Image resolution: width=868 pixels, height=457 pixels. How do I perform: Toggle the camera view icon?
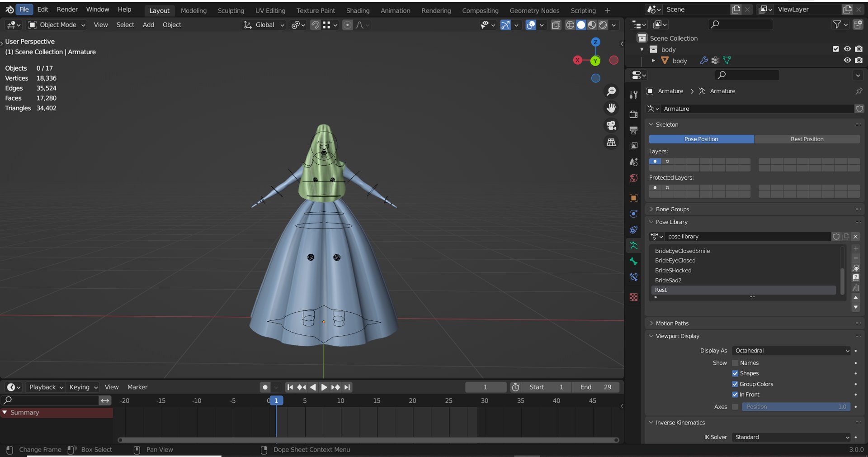[611, 125]
